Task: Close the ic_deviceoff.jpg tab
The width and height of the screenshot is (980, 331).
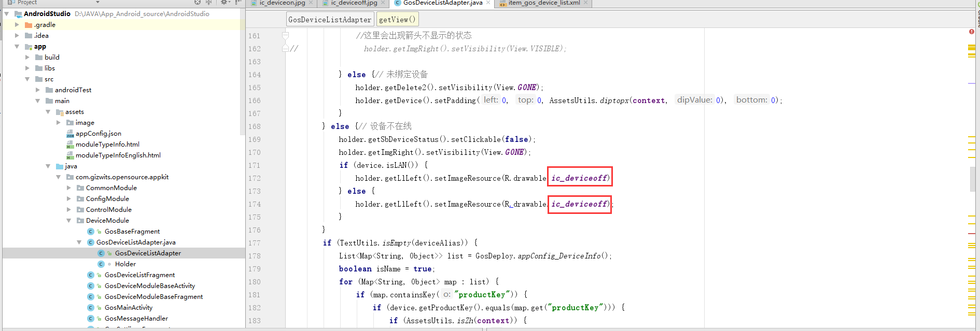Action: pos(383,3)
